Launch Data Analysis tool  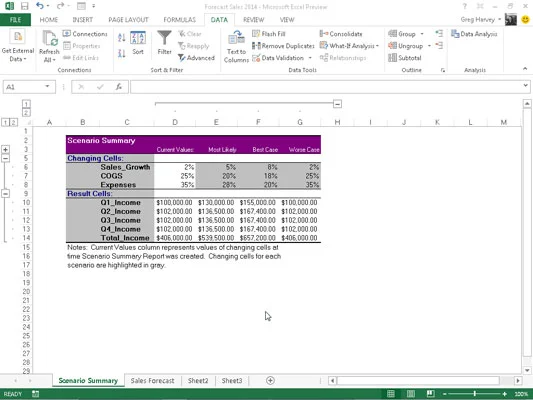coord(474,34)
